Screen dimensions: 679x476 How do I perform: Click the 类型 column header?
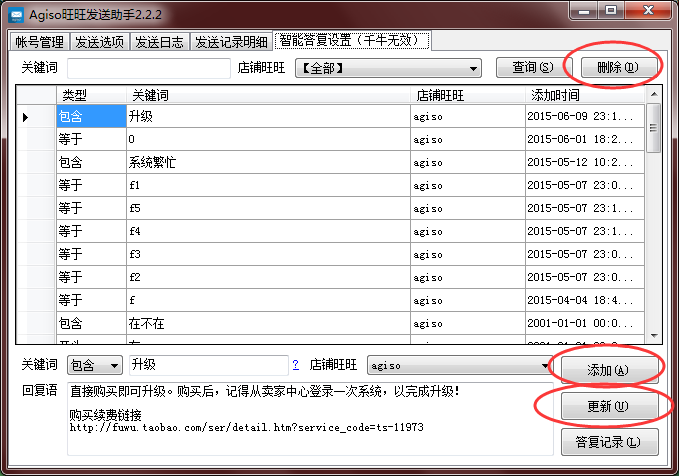point(91,95)
